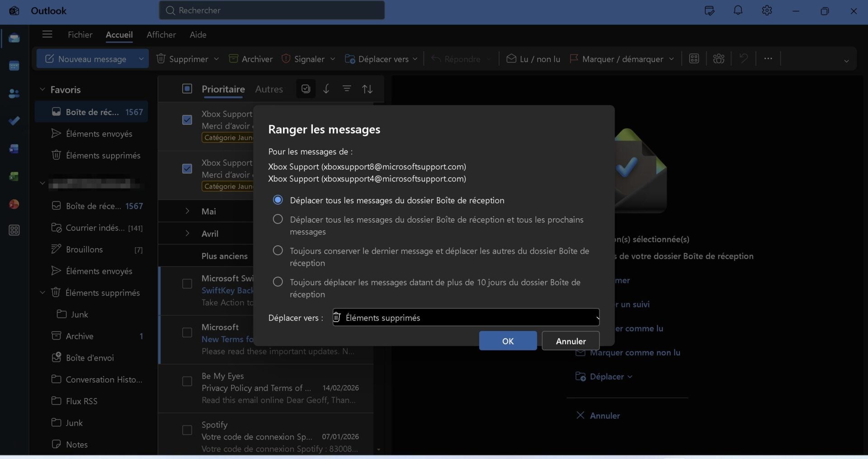Image resolution: width=868 pixels, height=459 pixels.
Task: Select 'Déplacer tous les messages du dossier' radio
Action: (278, 200)
